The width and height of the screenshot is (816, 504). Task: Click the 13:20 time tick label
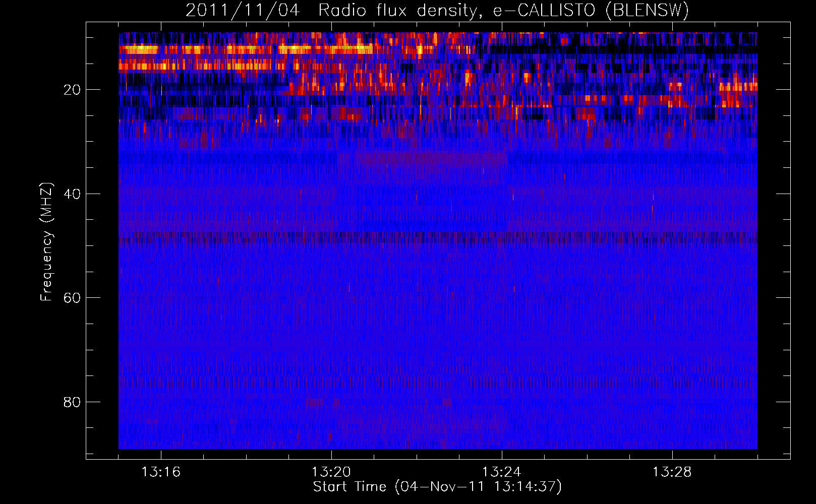[331, 472]
